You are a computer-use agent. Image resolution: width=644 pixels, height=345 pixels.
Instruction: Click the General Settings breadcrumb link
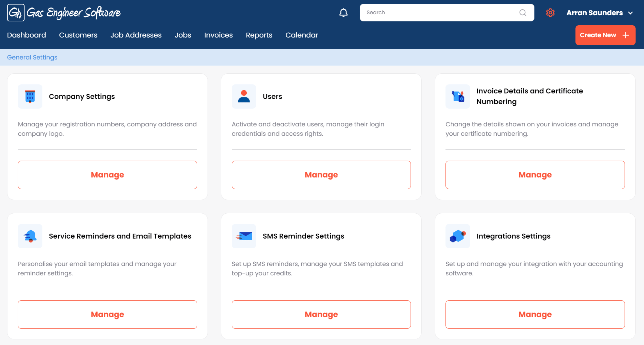click(x=32, y=57)
